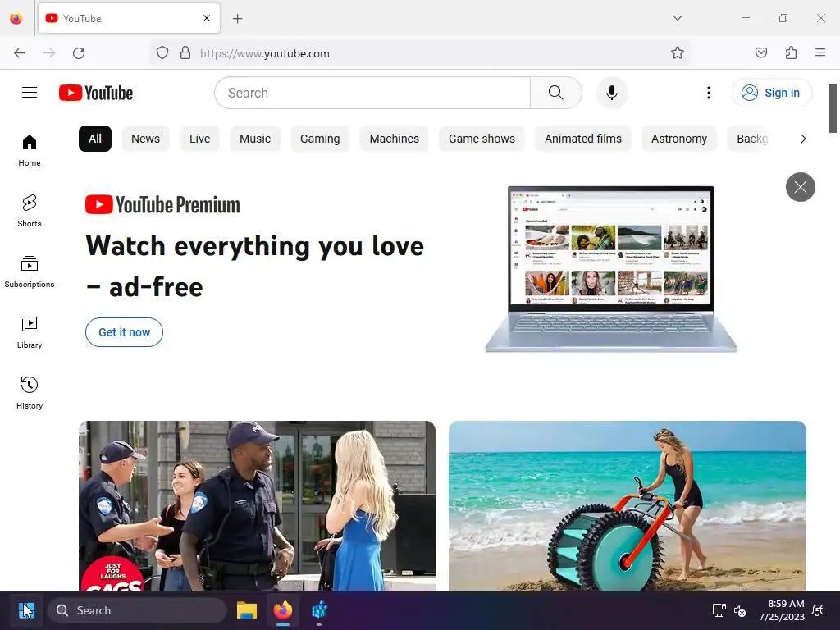Select the Machines category chip
Viewport: 840px width, 630px height.
(395, 139)
